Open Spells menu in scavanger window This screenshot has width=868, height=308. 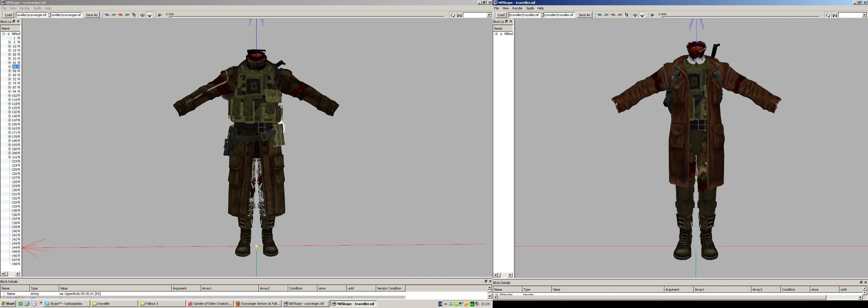38,8
